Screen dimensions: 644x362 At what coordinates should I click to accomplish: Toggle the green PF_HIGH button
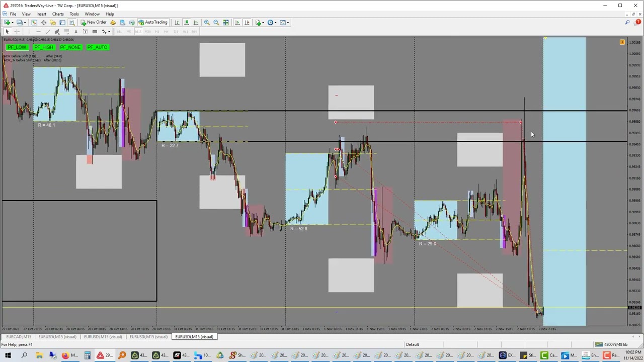click(x=44, y=47)
